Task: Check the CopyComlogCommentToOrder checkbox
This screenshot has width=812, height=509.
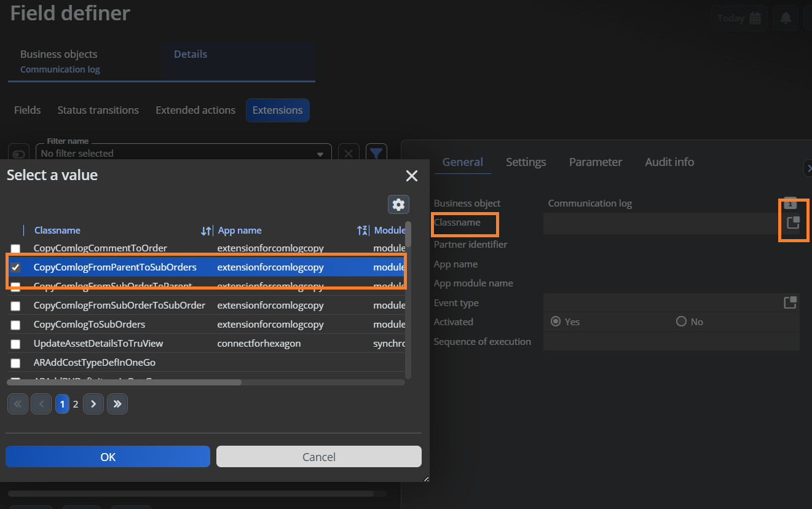Action: 15,249
